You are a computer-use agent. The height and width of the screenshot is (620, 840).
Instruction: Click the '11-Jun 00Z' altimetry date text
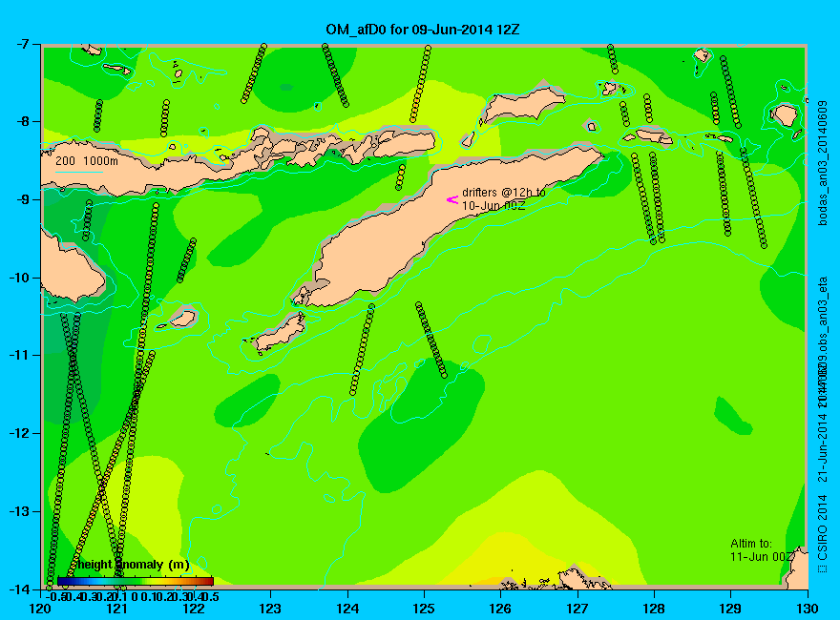click(762, 557)
